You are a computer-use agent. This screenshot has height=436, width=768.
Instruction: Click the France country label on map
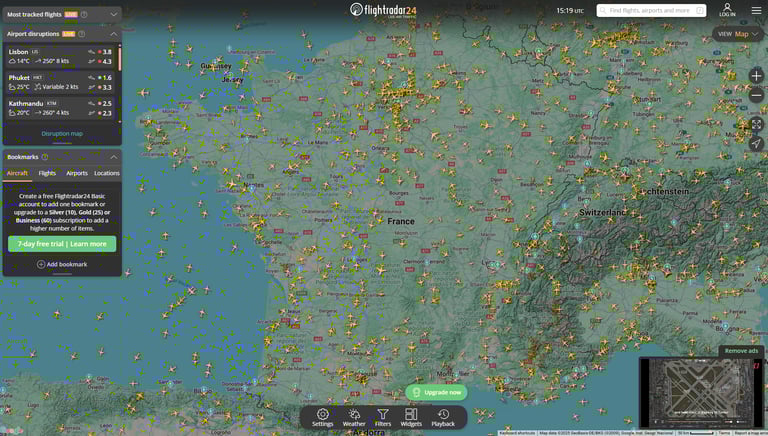point(401,221)
